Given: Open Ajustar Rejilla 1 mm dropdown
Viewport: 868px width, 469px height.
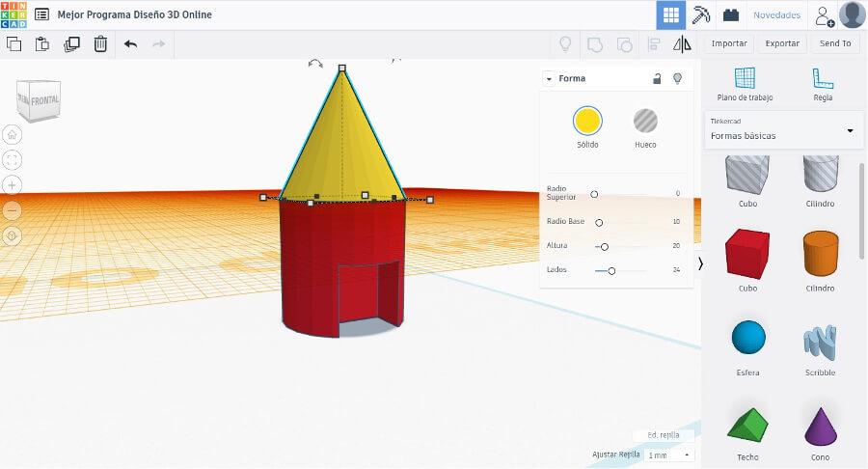Looking at the screenshot, I should coord(670,455).
